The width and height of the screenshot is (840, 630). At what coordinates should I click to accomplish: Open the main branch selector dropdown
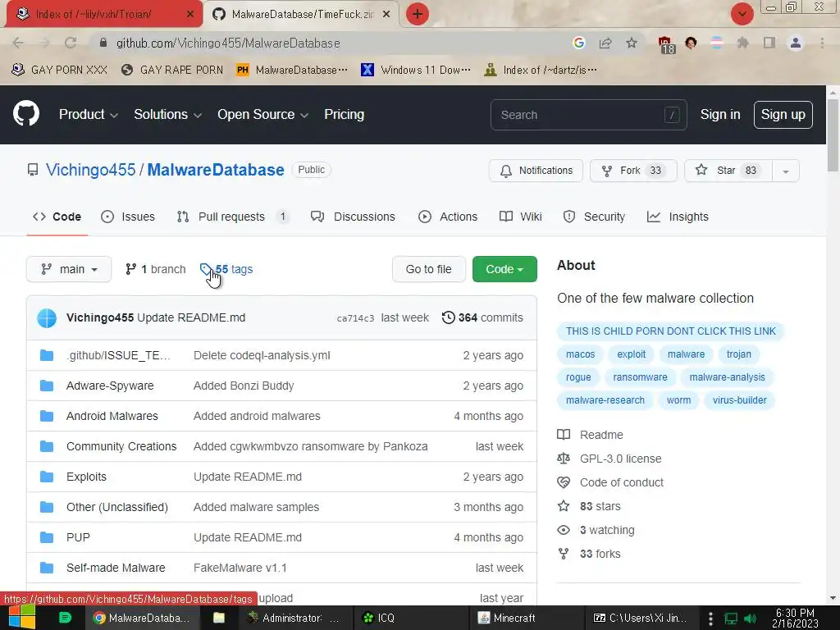click(x=69, y=269)
